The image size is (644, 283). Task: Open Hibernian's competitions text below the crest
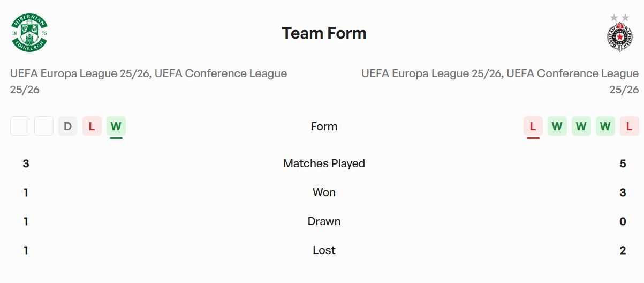pyautogui.click(x=148, y=81)
